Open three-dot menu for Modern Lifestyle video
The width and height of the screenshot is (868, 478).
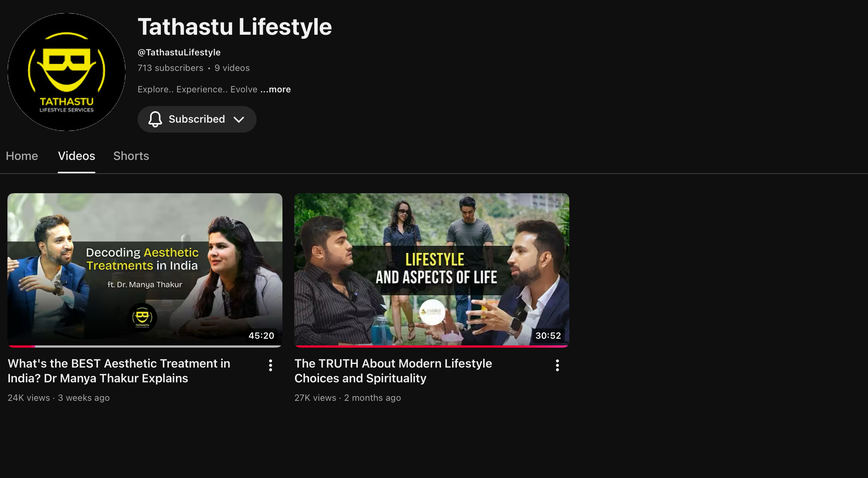[557, 365]
